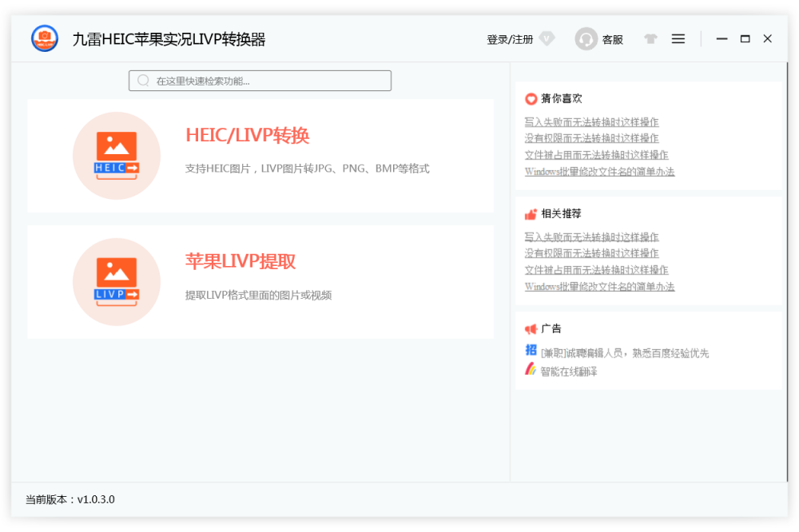Click the 招 recruitment ad icon
Image resolution: width=799 pixels, height=532 pixels.
(x=531, y=350)
